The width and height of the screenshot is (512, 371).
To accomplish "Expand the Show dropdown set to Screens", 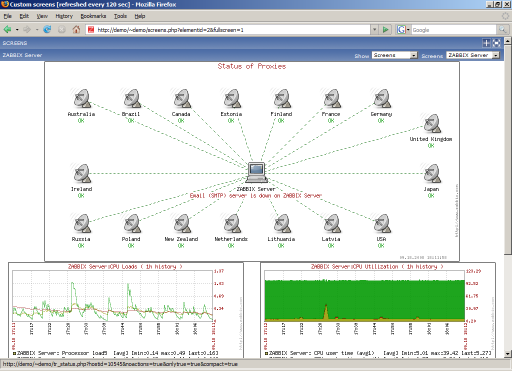I will coord(395,55).
